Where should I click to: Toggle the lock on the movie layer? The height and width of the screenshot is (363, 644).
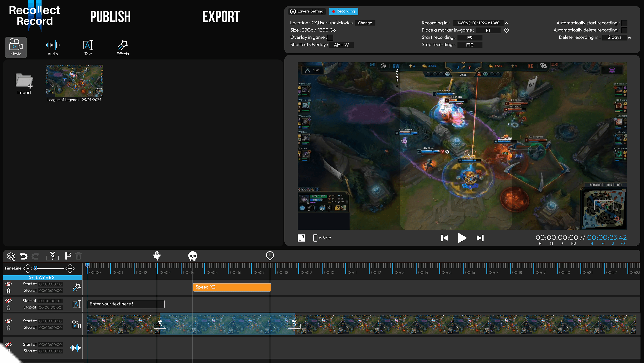tap(9, 328)
